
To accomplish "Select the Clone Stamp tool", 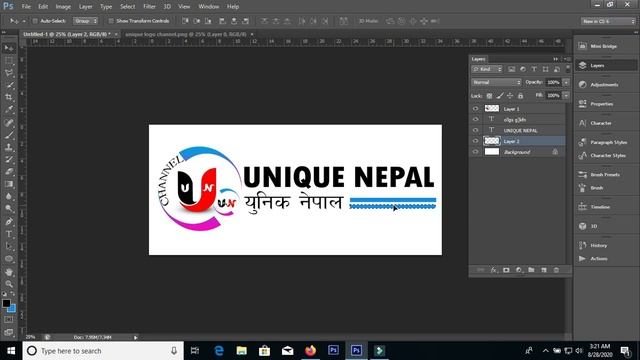I will (9, 147).
